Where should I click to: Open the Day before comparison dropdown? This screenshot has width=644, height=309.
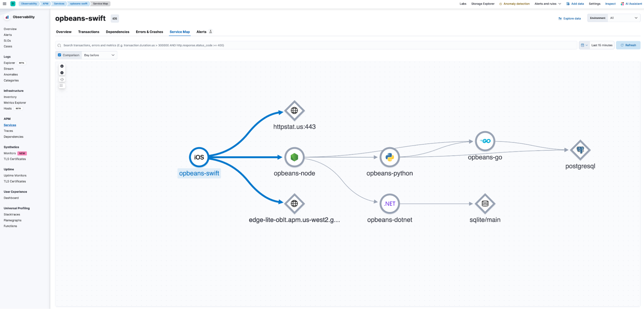click(99, 55)
